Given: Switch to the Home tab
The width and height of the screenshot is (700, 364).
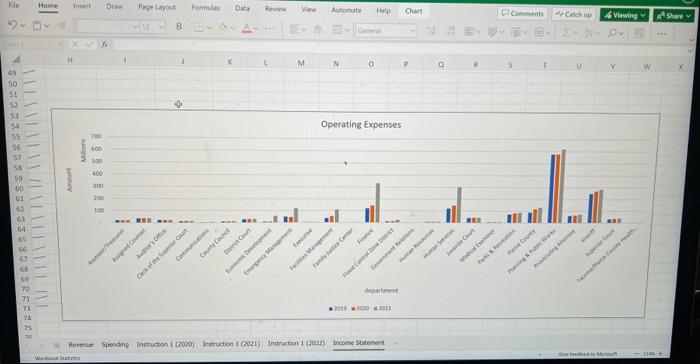Looking at the screenshot, I should tap(48, 5).
